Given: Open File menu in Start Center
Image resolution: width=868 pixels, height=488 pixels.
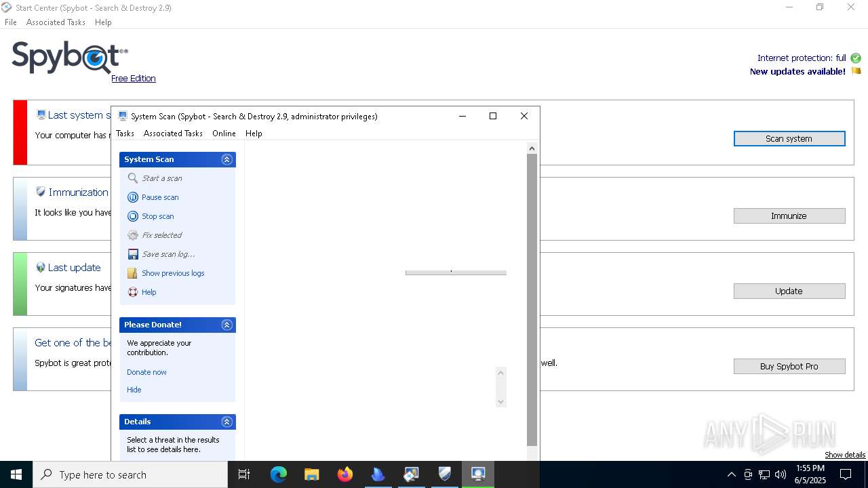Looking at the screenshot, I should point(11,22).
